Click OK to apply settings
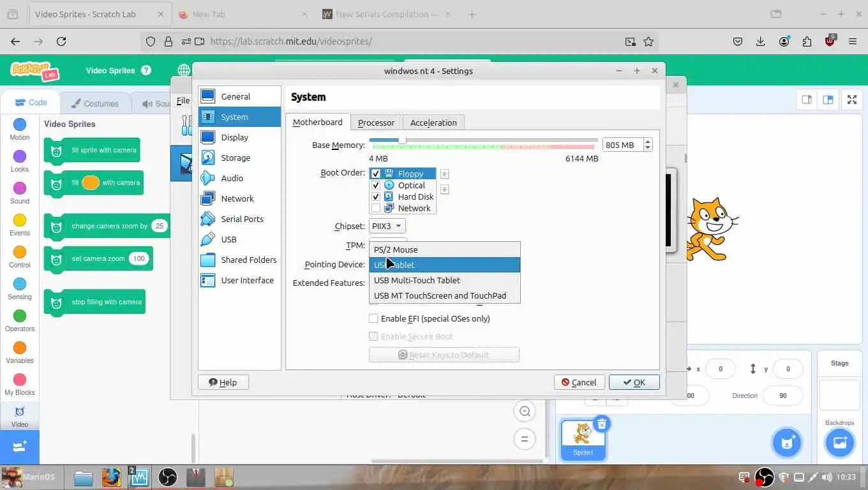Viewport: 868px width, 490px height. coord(634,382)
